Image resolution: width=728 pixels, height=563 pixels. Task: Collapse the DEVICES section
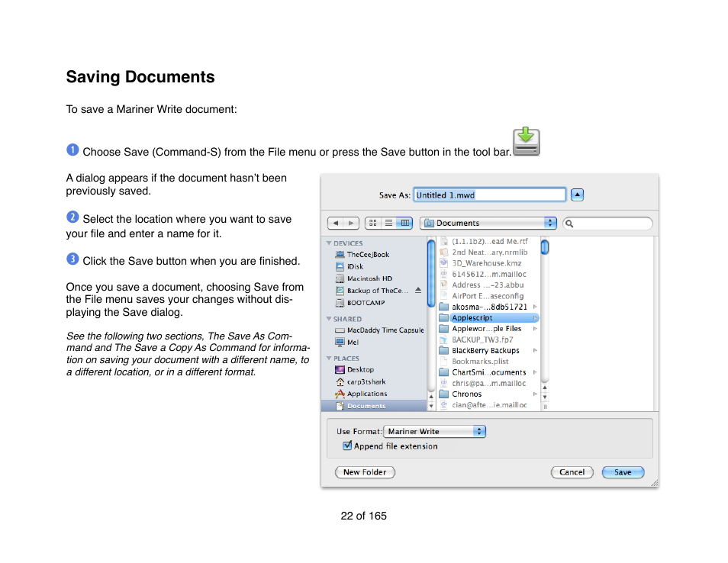(x=329, y=243)
